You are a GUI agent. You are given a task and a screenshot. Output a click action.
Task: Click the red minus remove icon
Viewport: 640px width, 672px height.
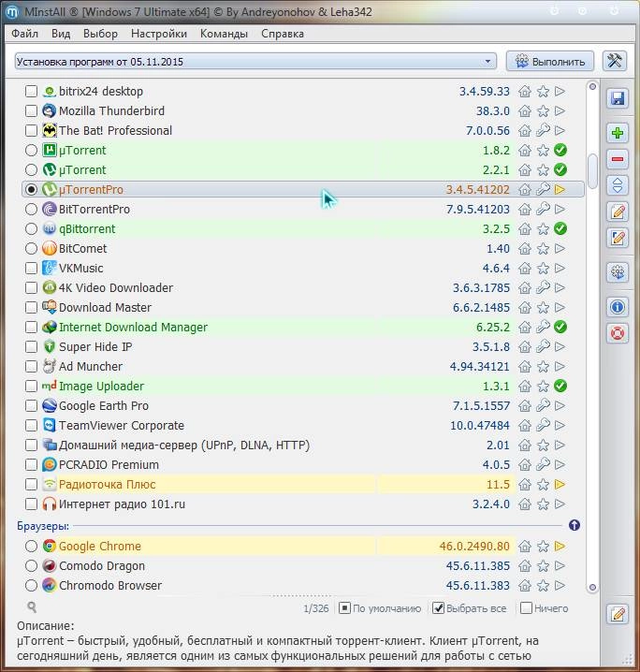point(618,159)
